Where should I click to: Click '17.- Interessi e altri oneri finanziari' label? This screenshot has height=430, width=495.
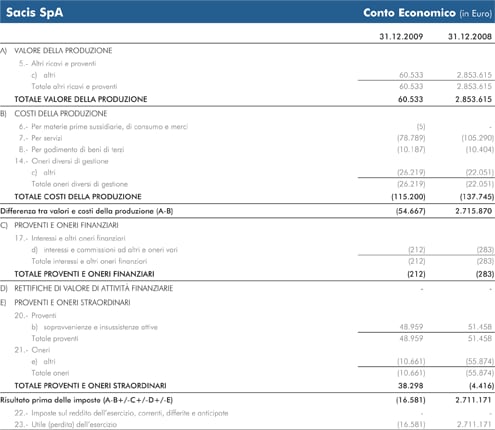(70, 238)
